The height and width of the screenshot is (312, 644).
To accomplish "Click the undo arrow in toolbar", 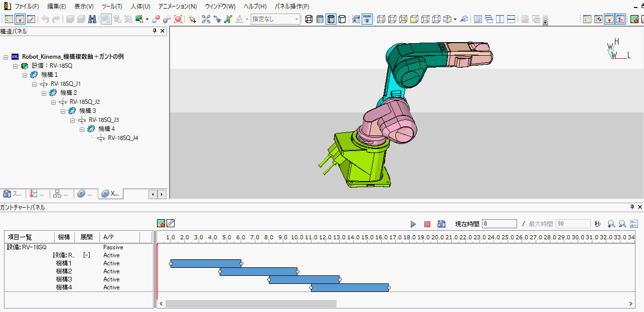I will coord(45,19).
